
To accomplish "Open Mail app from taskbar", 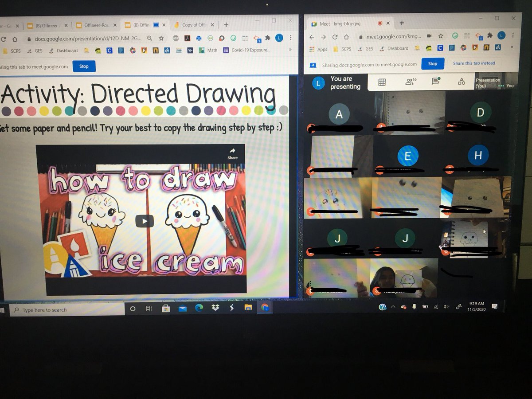I will tap(182, 308).
